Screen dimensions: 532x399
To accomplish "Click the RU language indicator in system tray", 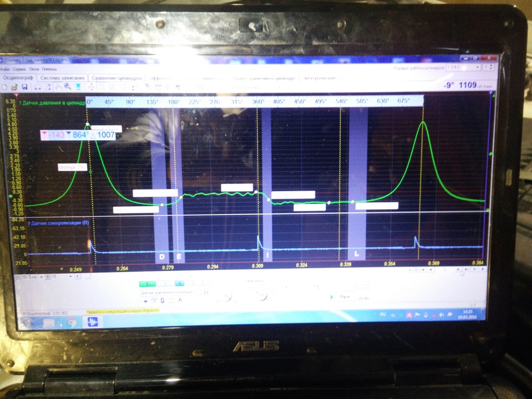I will coord(383,315).
